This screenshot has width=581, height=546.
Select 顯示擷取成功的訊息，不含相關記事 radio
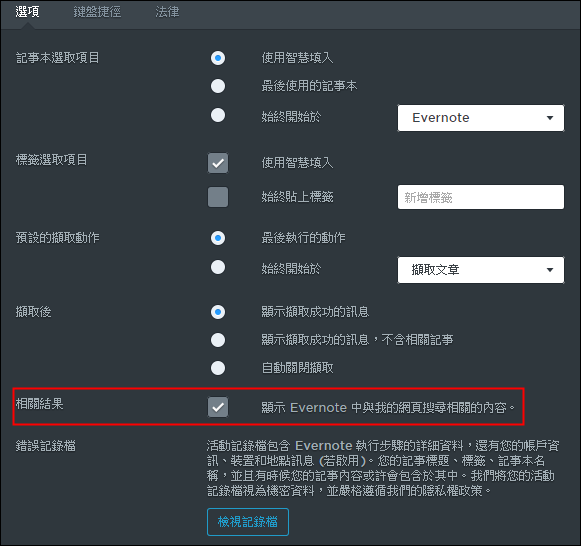coord(218,340)
